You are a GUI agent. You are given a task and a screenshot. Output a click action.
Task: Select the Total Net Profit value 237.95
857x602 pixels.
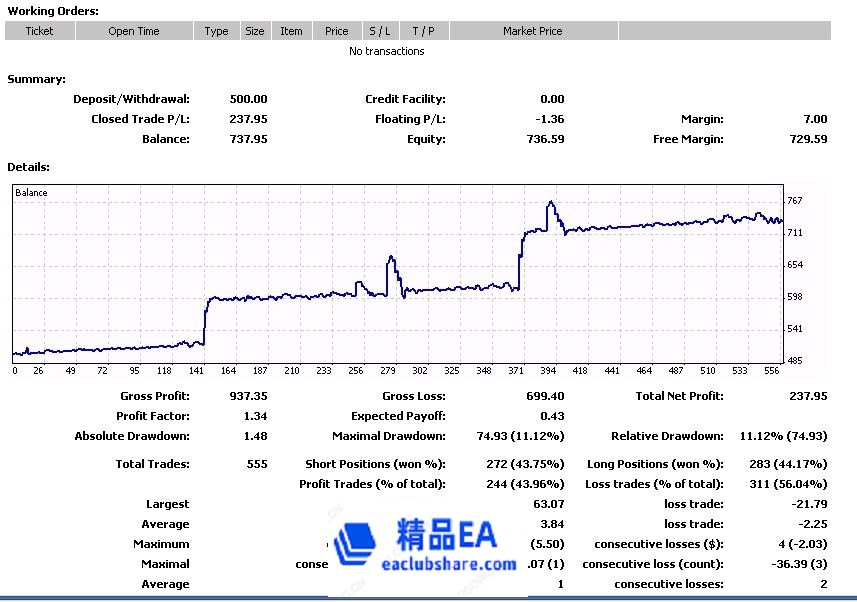point(807,396)
